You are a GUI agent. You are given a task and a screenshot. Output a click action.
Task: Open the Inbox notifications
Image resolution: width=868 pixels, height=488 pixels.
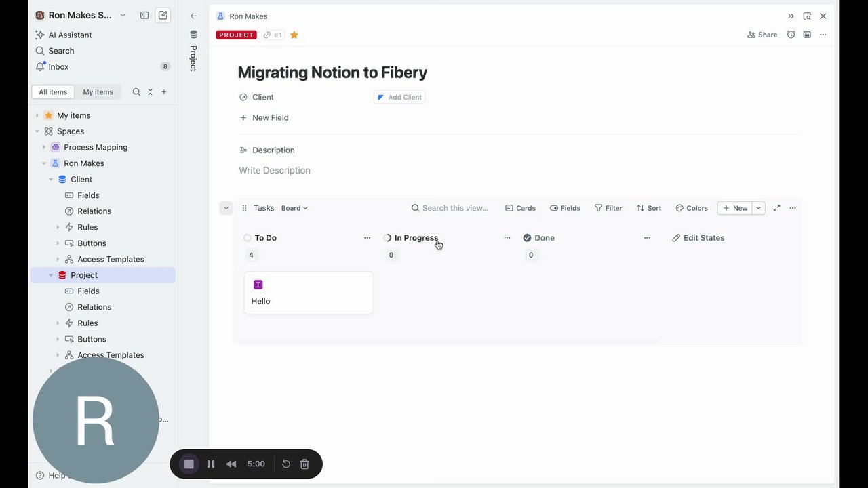pyautogui.click(x=52, y=66)
